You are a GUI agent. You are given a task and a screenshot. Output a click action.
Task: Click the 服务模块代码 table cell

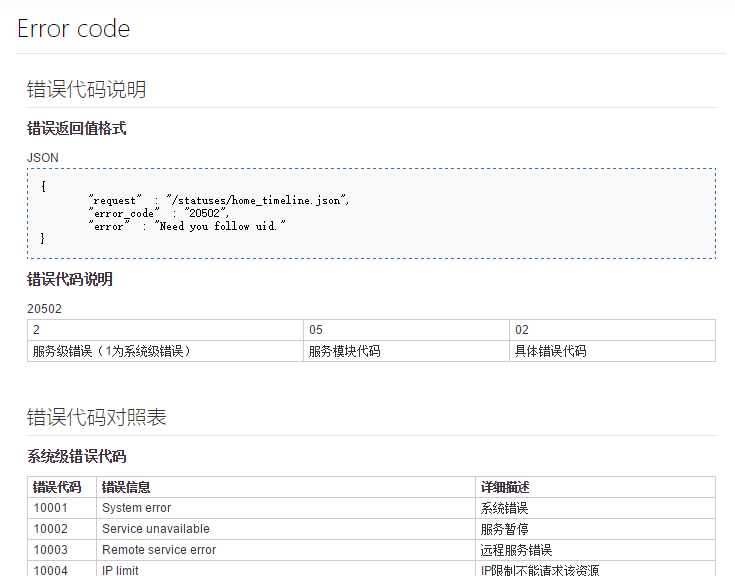tap(344, 351)
